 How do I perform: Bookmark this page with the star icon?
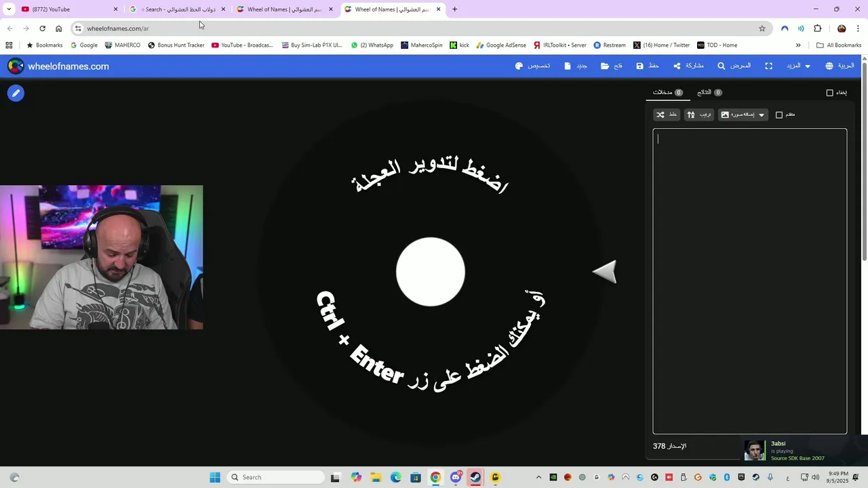762,28
